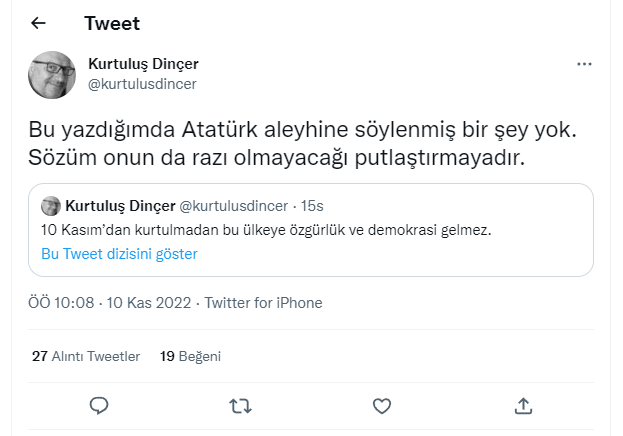Click the 'Twitter for iPhone' source link

[264, 303]
